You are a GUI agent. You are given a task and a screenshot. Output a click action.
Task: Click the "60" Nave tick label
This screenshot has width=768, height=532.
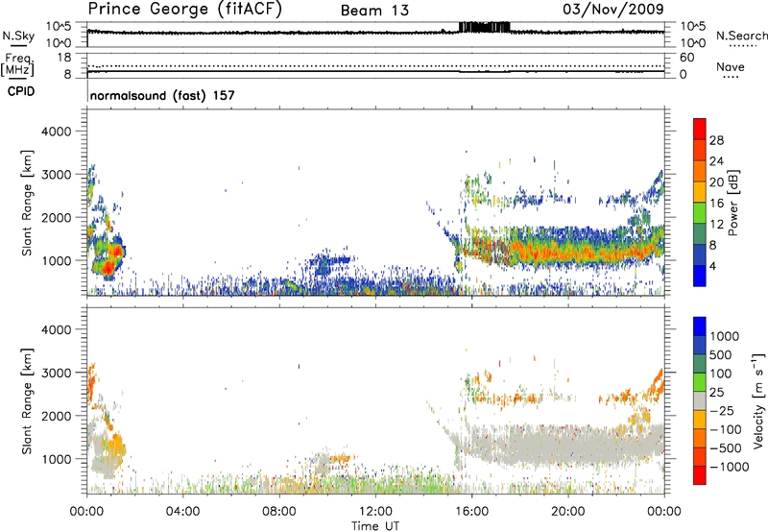[686, 58]
